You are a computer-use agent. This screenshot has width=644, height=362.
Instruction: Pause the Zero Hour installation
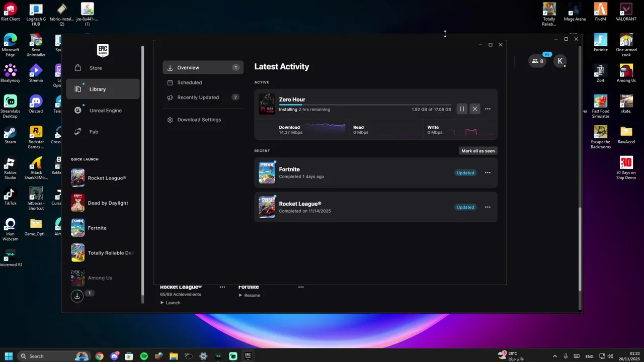462,109
